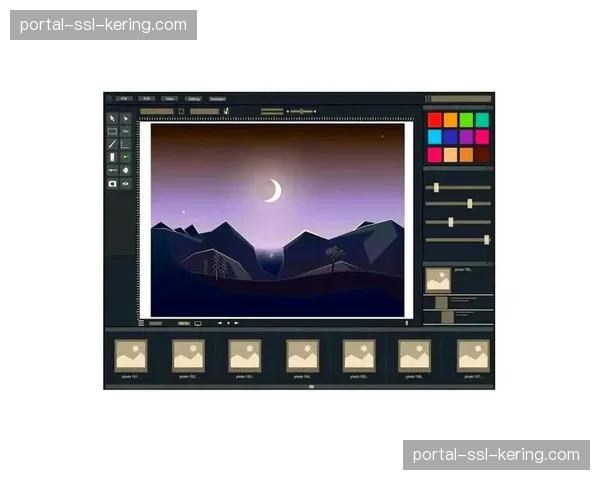
Task: Click the previous arrow below the canvas
Action: pos(219,323)
